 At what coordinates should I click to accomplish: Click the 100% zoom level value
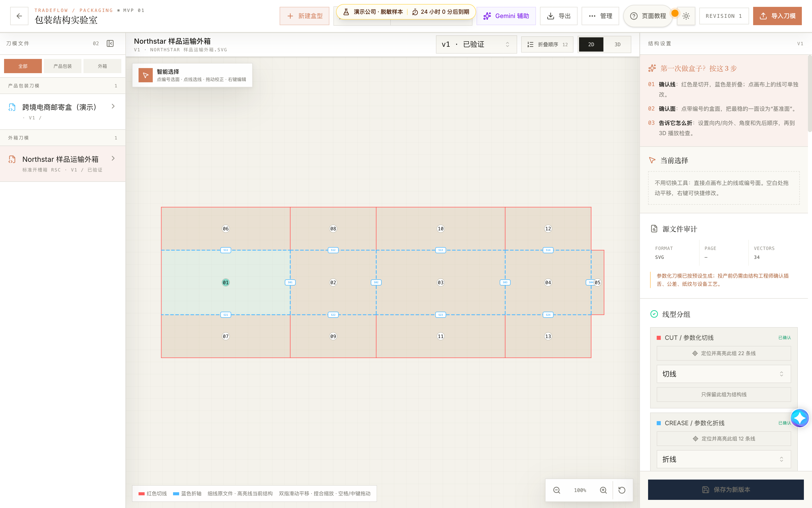pos(580,490)
